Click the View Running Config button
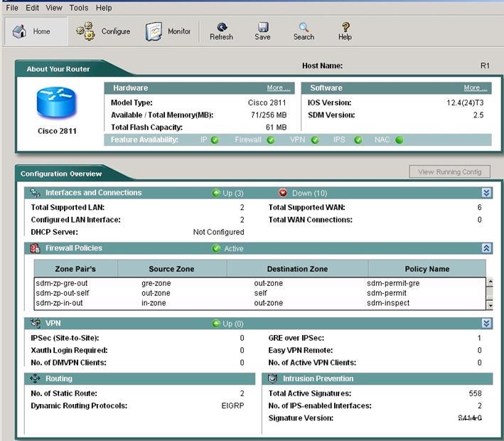The height and width of the screenshot is (441, 504). pos(450,171)
